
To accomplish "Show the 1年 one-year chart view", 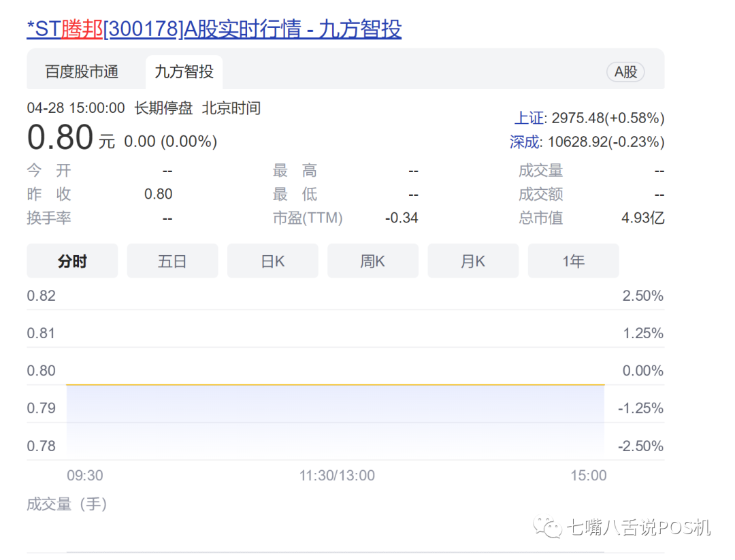I will click(x=573, y=261).
